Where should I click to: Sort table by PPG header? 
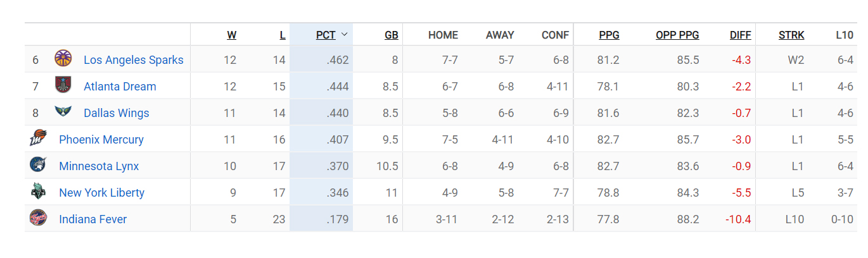point(609,35)
